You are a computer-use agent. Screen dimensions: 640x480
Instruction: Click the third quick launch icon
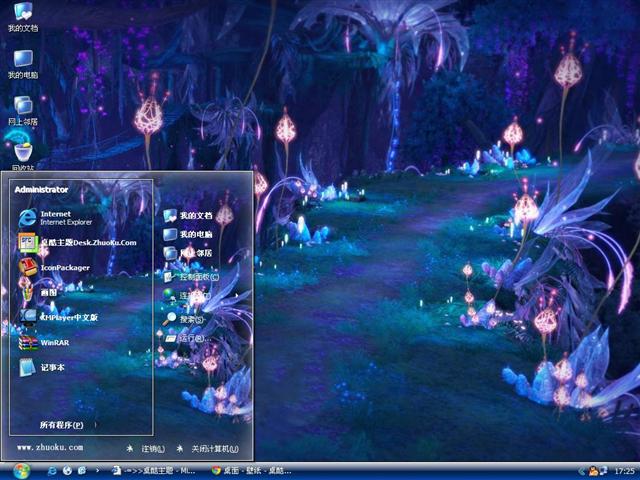coord(82,471)
